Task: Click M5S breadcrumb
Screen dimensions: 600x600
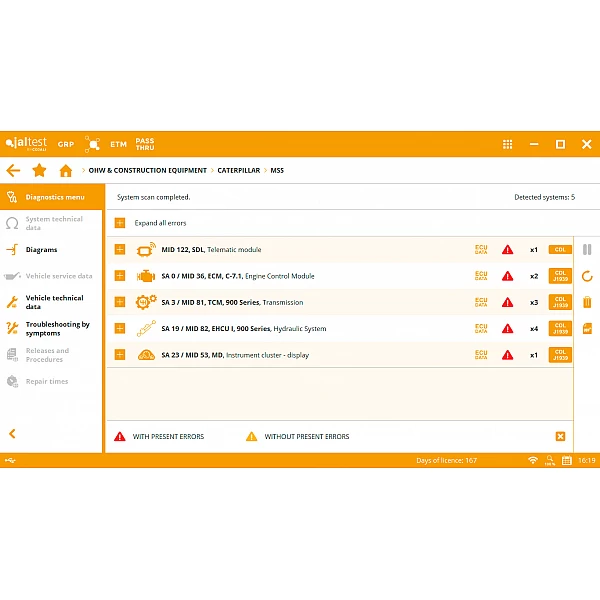Action: [x=277, y=170]
